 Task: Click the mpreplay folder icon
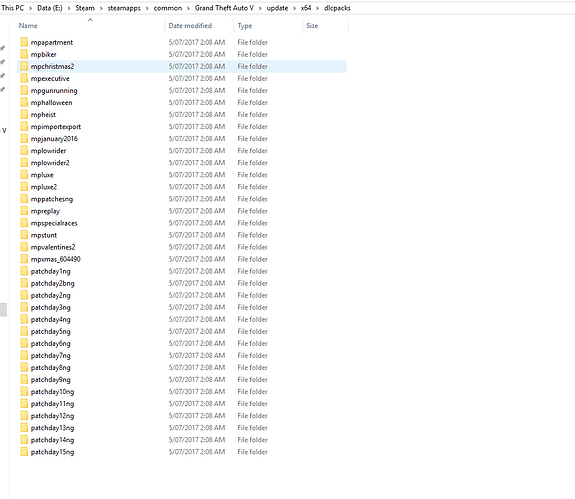(24, 211)
